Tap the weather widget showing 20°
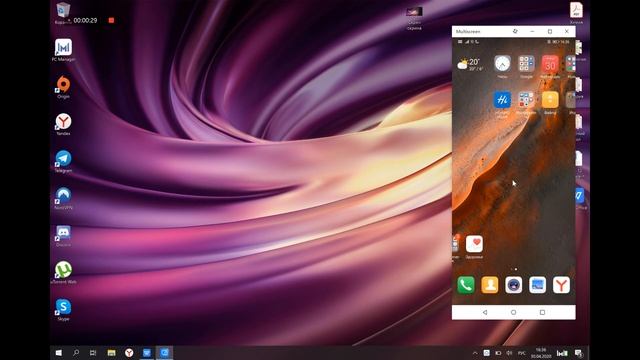Viewport: 640px width, 360px height. click(x=471, y=64)
